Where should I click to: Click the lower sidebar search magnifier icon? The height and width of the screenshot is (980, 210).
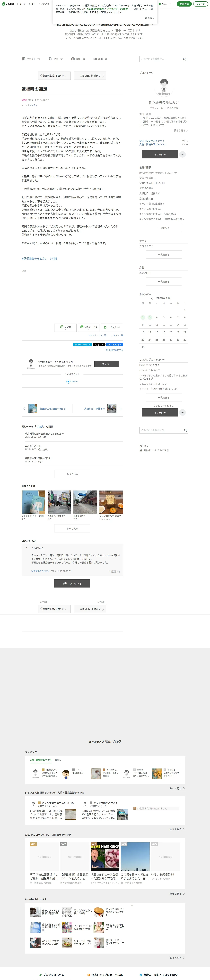(x=185, y=430)
